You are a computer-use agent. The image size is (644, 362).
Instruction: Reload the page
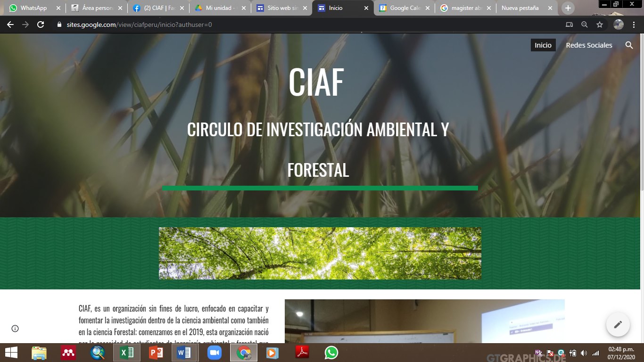41,25
